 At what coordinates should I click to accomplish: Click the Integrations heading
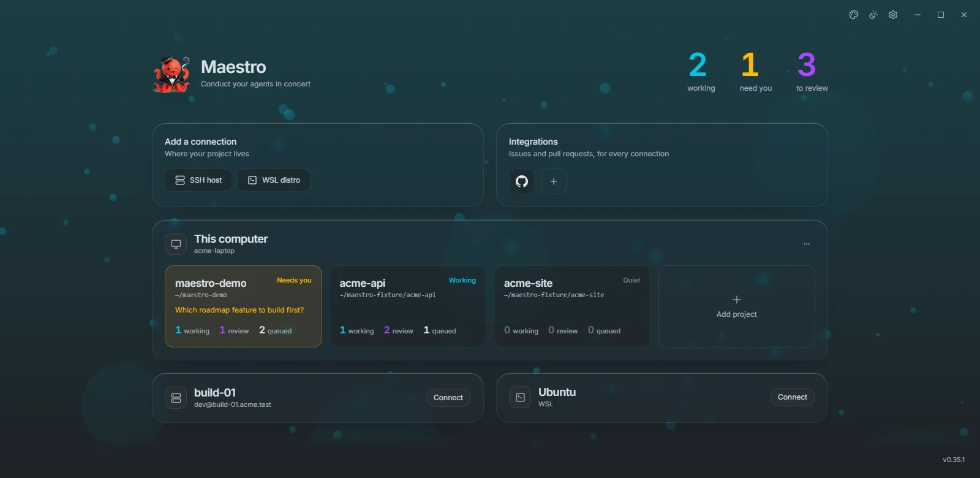pos(533,142)
